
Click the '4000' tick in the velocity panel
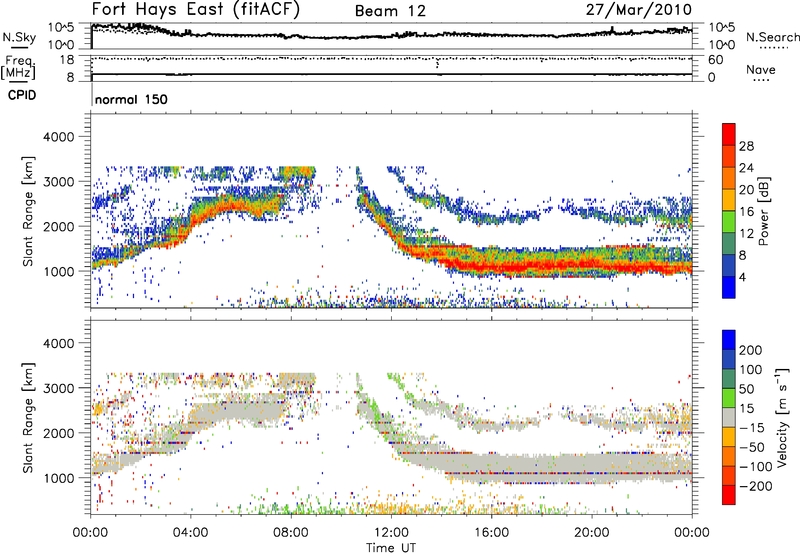[59, 343]
